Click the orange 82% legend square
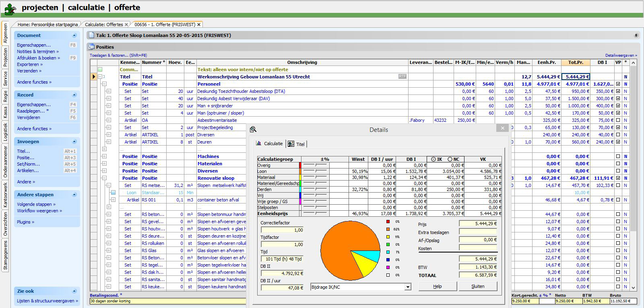 388,229
